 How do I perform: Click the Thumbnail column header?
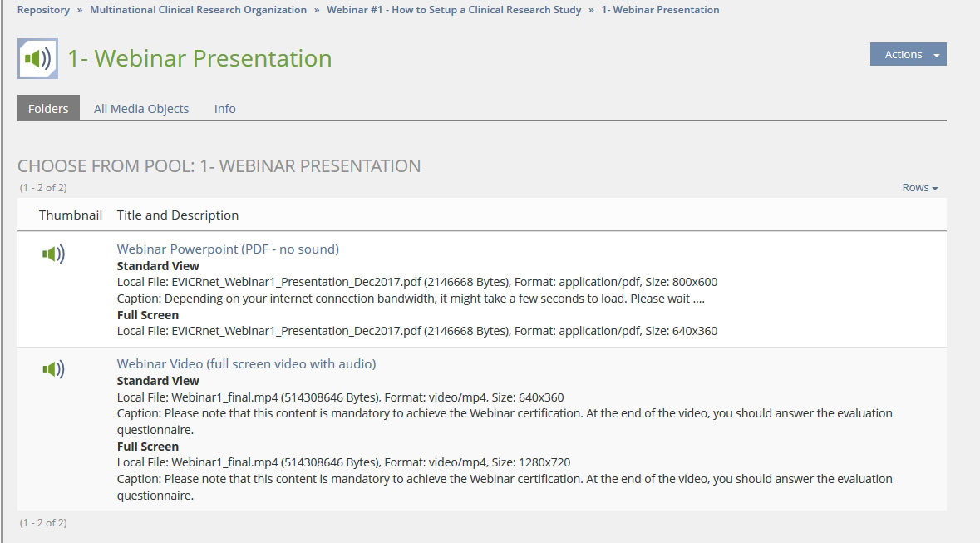[x=70, y=215]
